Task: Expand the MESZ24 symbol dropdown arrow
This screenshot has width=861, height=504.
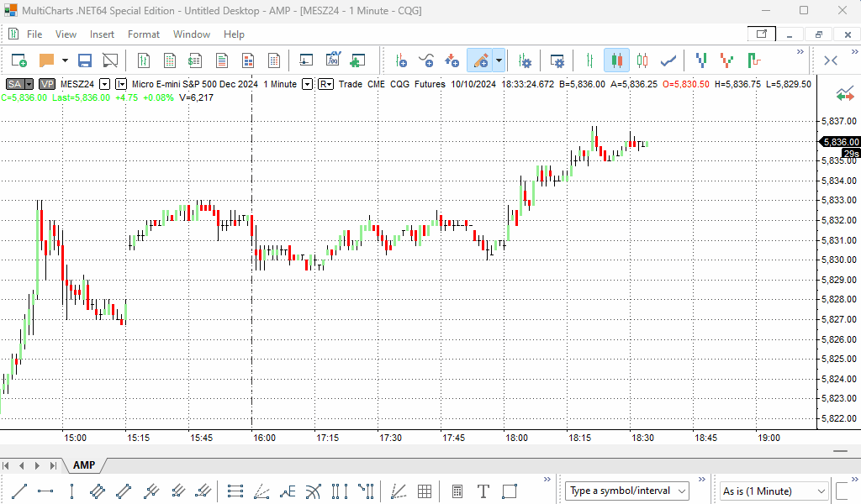Action: point(104,84)
